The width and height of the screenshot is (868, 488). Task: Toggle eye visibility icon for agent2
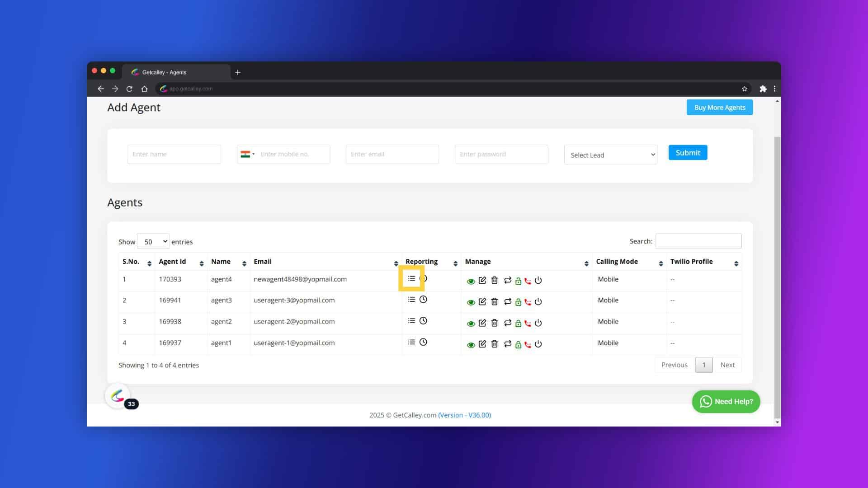[x=470, y=323]
